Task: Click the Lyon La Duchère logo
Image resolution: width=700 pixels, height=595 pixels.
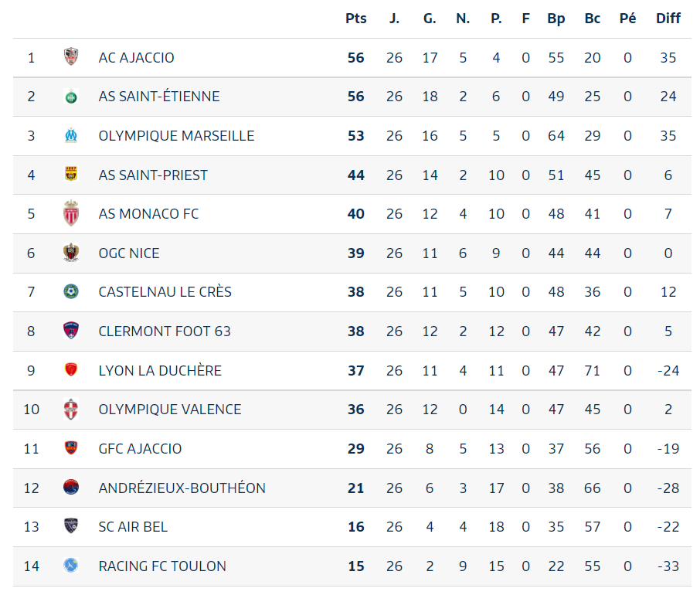Action: pos(71,370)
